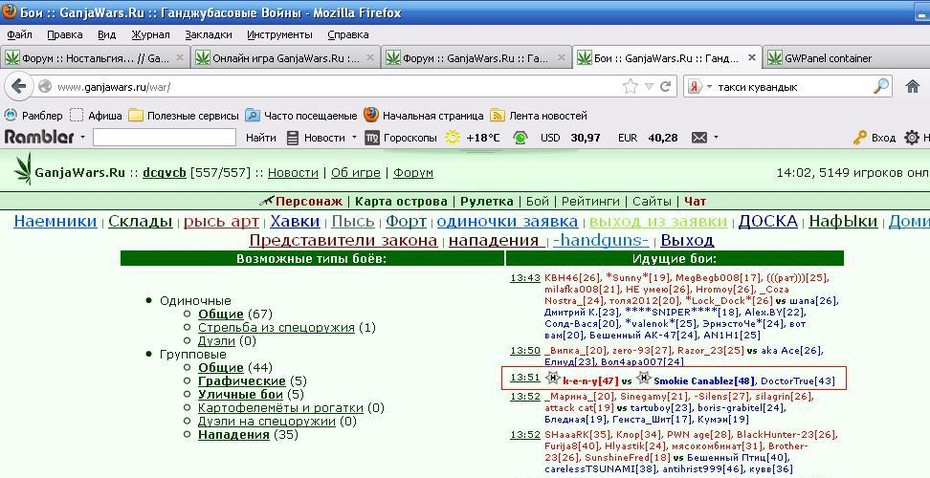Click the search magnifier icon
Viewport: 930px width, 478px height.
pyautogui.click(x=881, y=87)
